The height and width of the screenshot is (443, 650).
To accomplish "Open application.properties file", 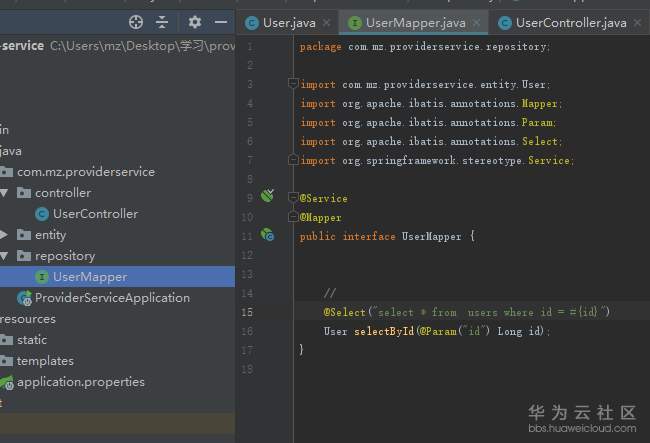I will pyautogui.click(x=80, y=382).
